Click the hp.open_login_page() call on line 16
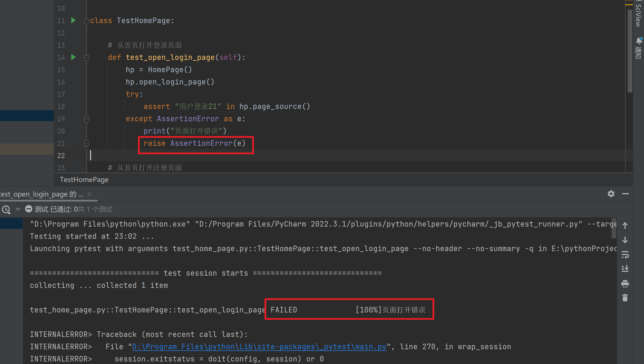 [170, 82]
